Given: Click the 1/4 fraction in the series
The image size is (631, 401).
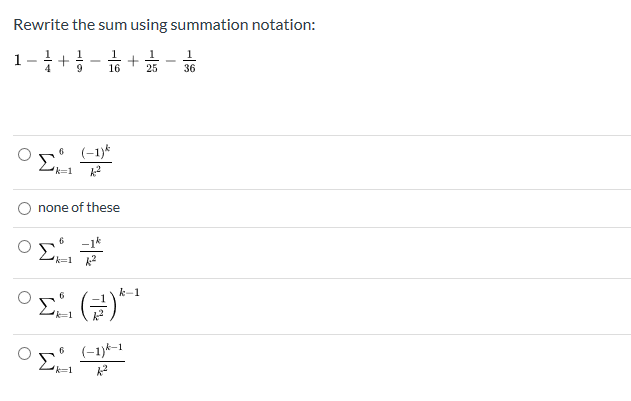Looking at the screenshot, I should (47, 61).
